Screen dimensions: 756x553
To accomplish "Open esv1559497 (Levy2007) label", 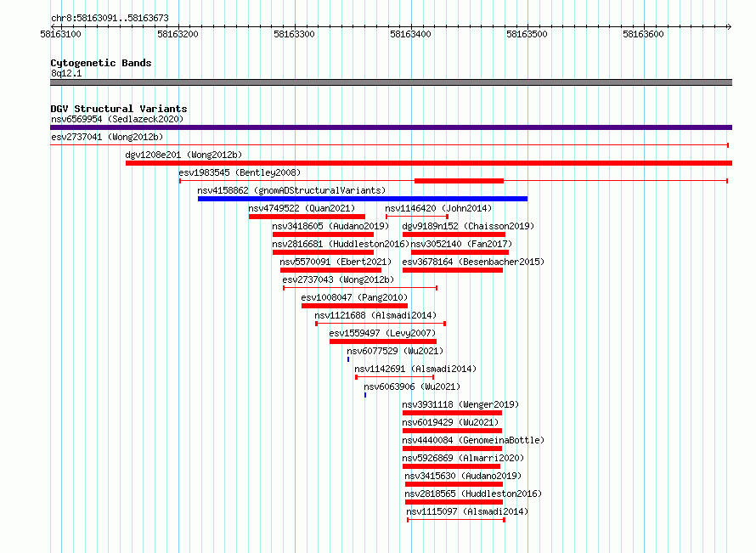I will (382, 333).
